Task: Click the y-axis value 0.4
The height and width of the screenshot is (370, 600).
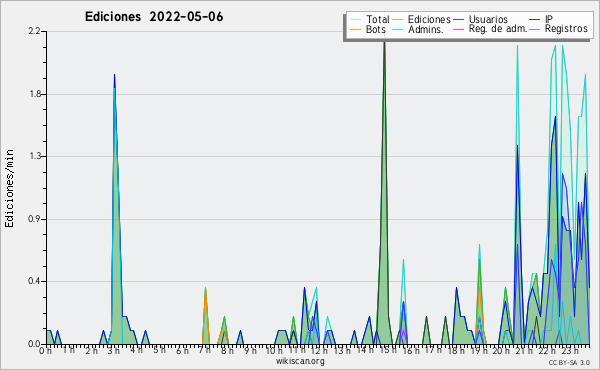Action: click(x=34, y=282)
